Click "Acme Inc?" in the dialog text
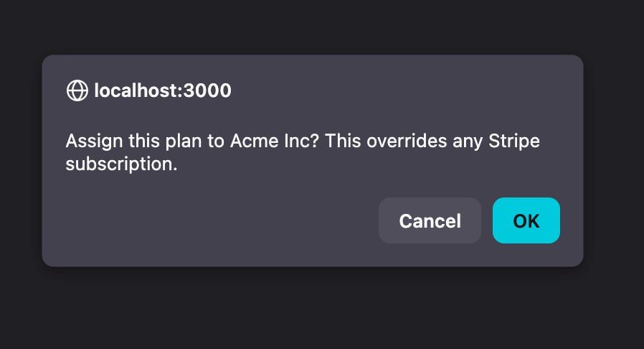 275,141
